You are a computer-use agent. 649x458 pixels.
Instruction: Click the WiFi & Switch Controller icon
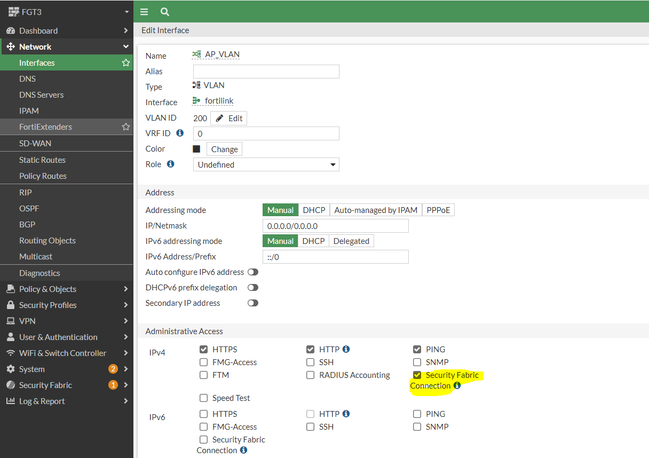[11, 353]
